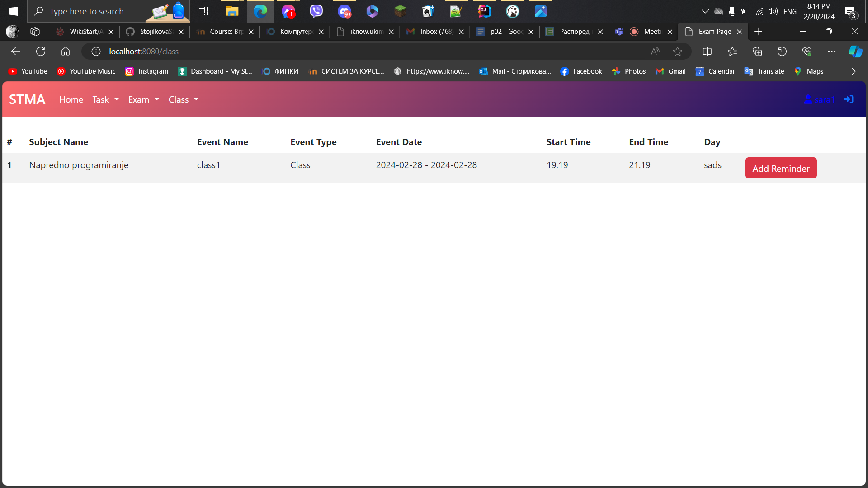
Task: Expand the Exam dropdown menu
Action: click(144, 99)
